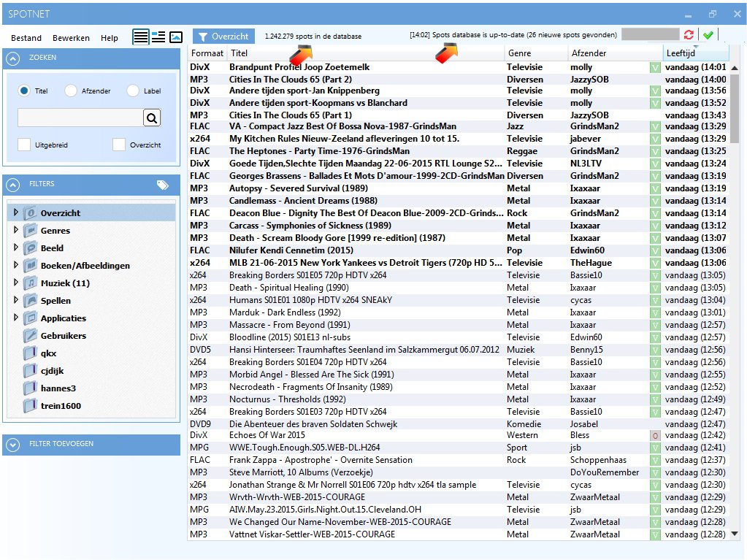Select the Titel search radio button
This screenshot has width=747, height=560.
(x=24, y=90)
